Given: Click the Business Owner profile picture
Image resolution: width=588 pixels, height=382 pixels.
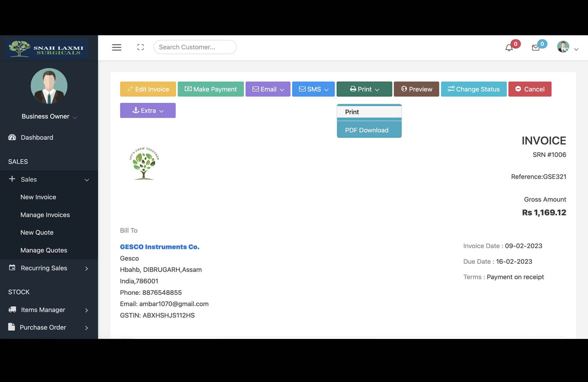Looking at the screenshot, I should [49, 86].
